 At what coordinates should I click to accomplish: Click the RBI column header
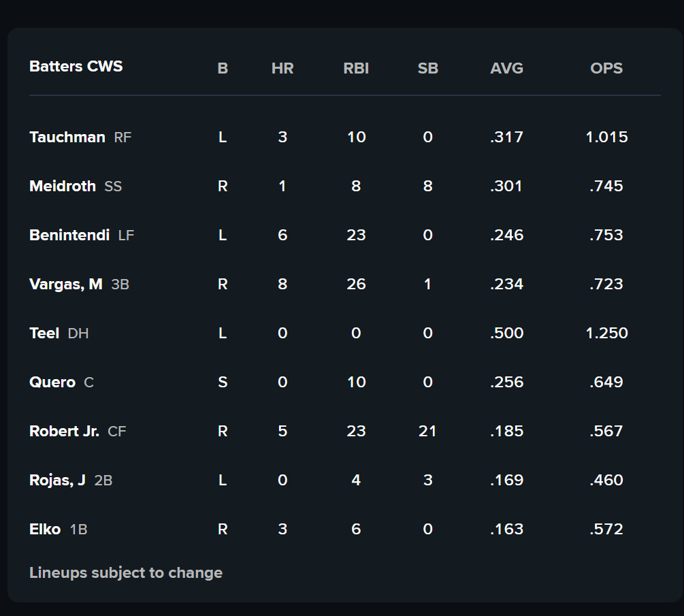356,68
